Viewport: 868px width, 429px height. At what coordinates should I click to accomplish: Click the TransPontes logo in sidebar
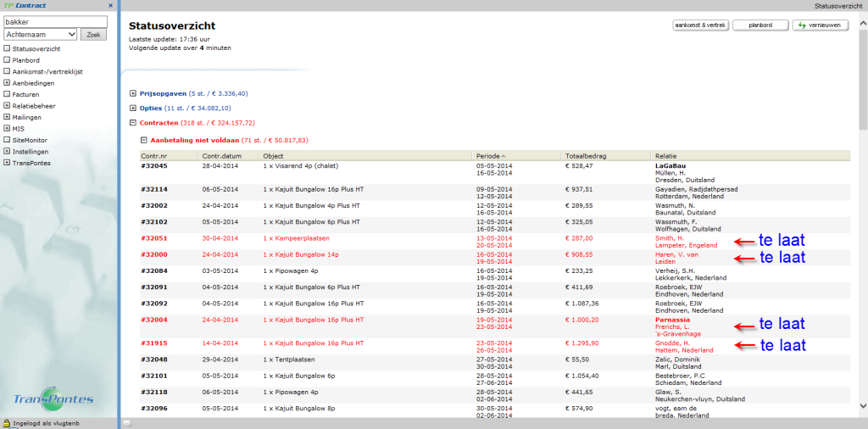[53, 398]
